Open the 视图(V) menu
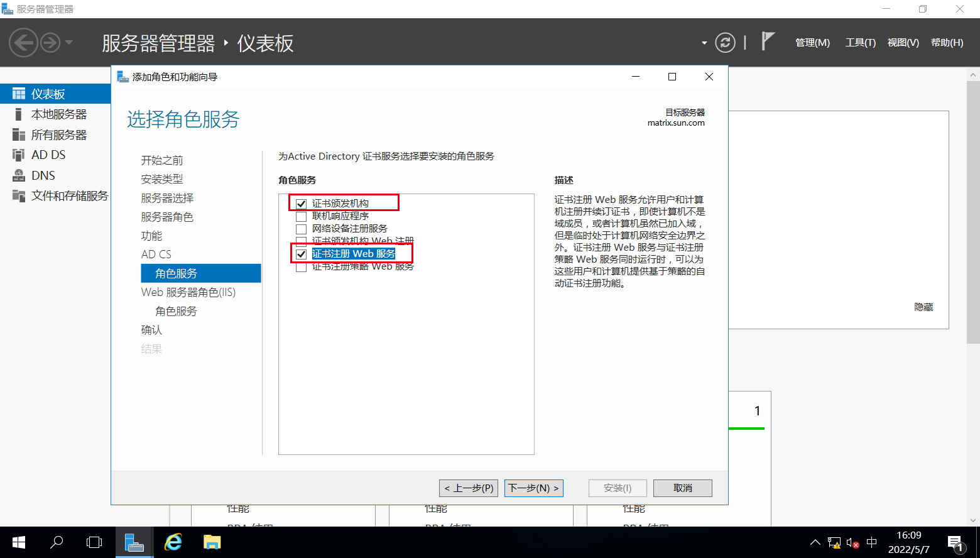980x558 pixels. coord(903,43)
